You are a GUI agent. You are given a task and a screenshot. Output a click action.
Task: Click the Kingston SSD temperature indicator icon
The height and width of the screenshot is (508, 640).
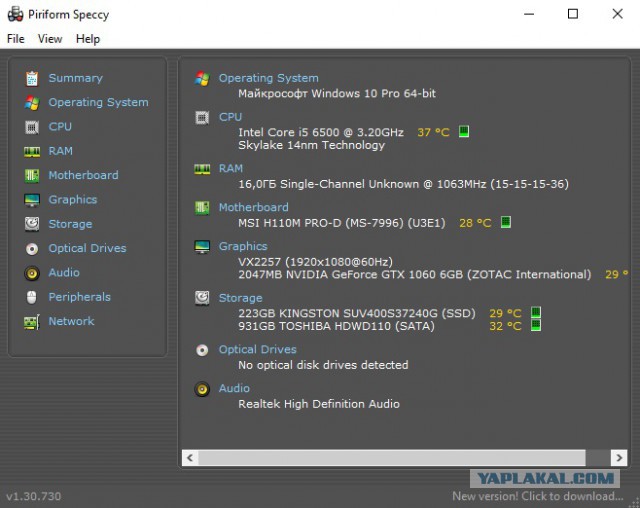click(536, 313)
